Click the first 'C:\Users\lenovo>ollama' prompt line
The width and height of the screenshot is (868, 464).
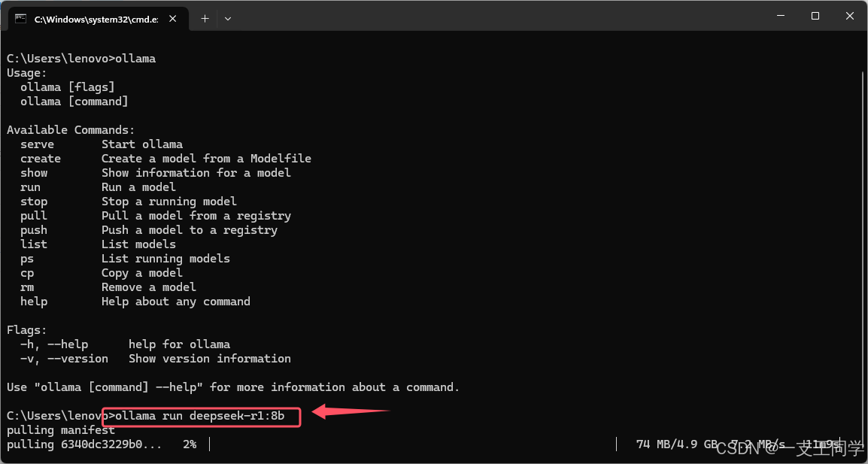point(81,59)
